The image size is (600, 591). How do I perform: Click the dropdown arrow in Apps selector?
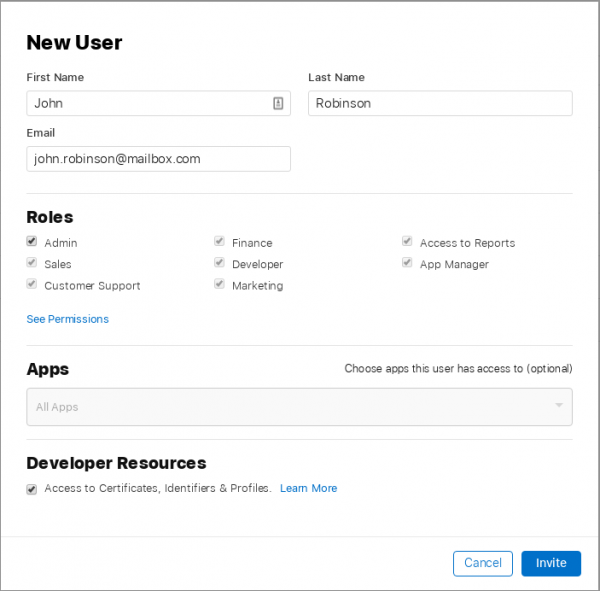[558, 406]
